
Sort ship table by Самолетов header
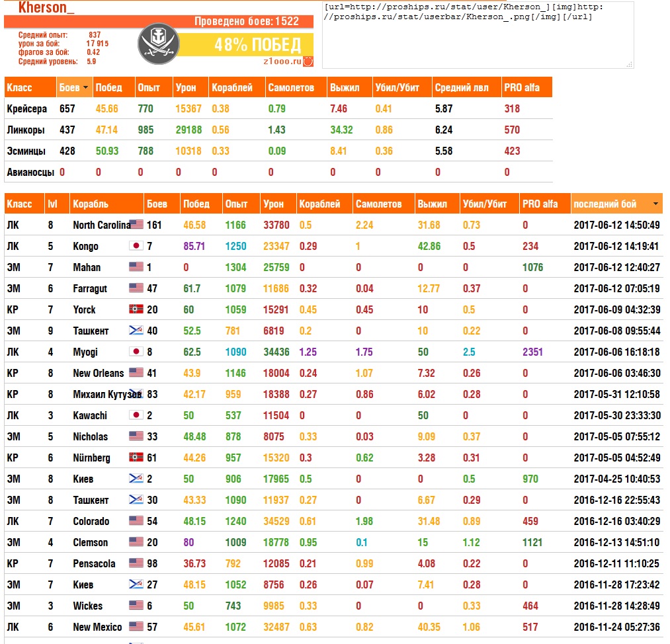pos(384,204)
